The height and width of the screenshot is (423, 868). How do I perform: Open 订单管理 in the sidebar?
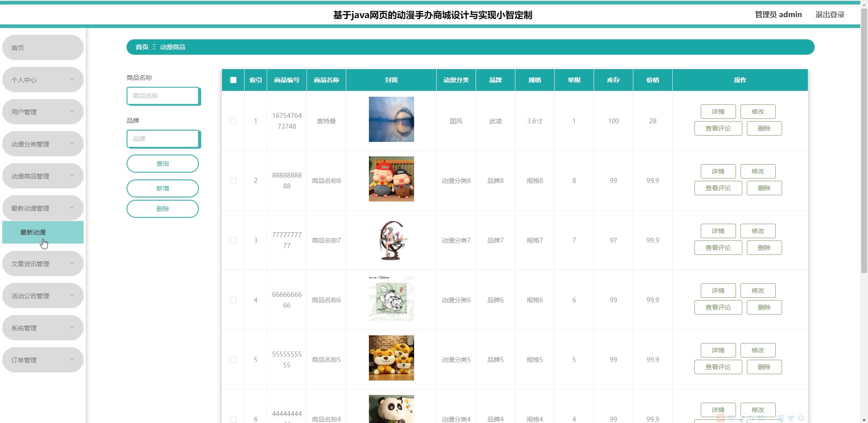pyautogui.click(x=43, y=360)
